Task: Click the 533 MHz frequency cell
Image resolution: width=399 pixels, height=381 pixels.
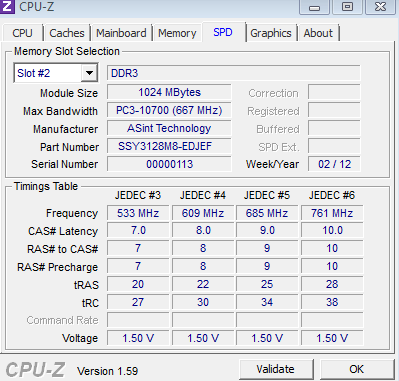Action: click(x=138, y=213)
